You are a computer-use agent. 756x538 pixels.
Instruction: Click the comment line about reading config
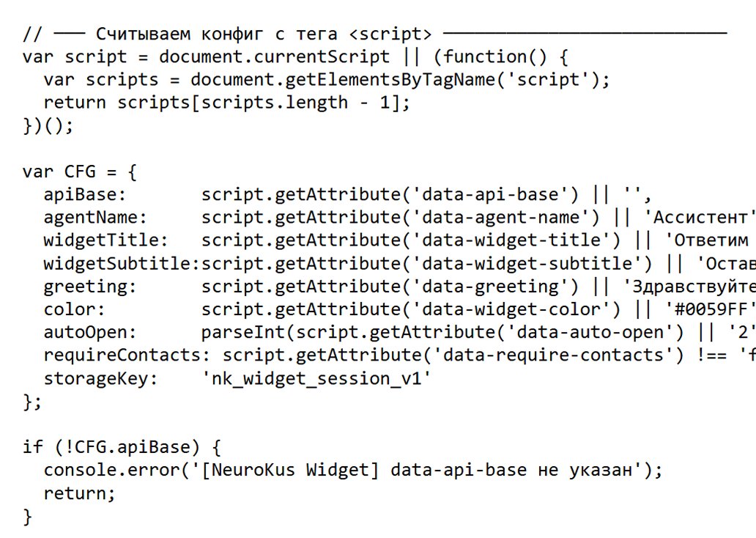coord(374,34)
